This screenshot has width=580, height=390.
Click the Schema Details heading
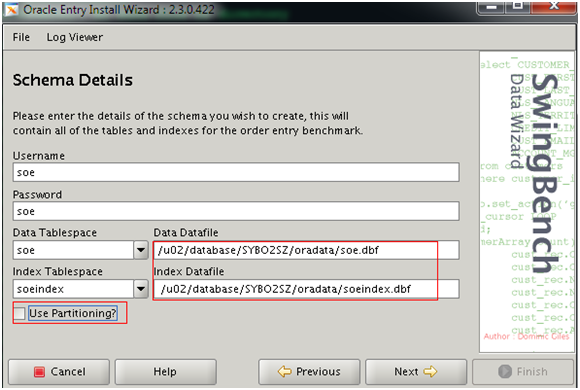72,80
